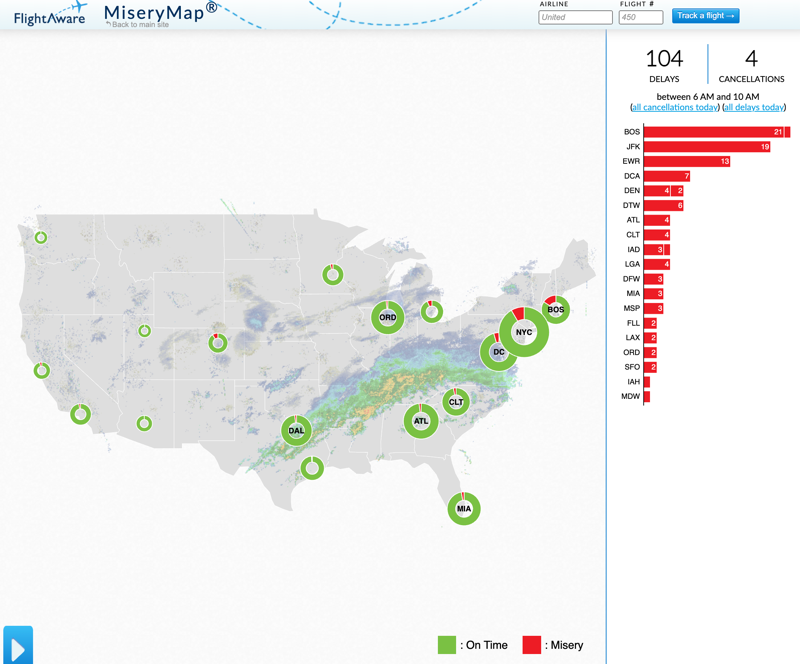Click the Phoenix donut marker in Arizona
This screenshot has height=664, width=800.
(144, 423)
